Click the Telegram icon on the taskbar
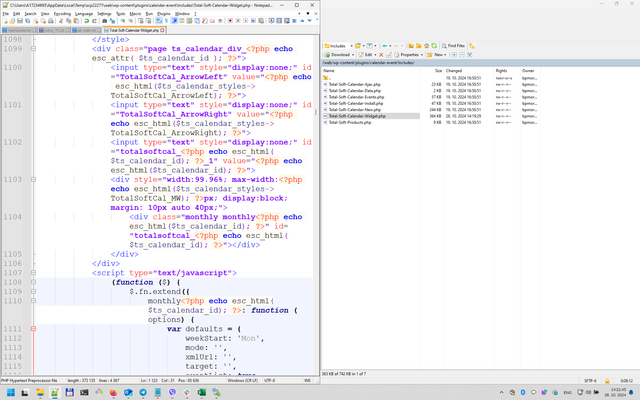 point(143,393)
